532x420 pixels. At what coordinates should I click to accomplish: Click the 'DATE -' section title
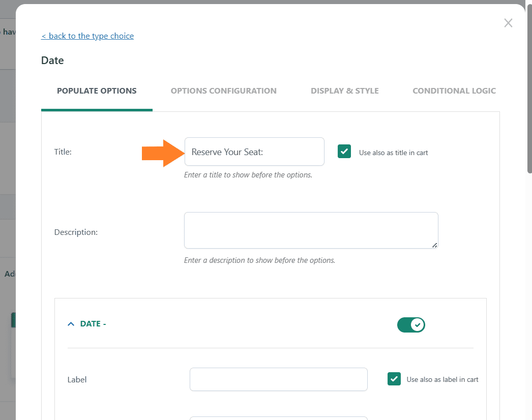click(93, 324)
